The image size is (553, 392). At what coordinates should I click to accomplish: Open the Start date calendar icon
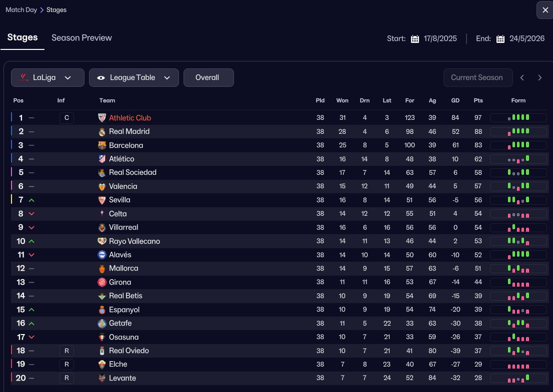(415, 39)
